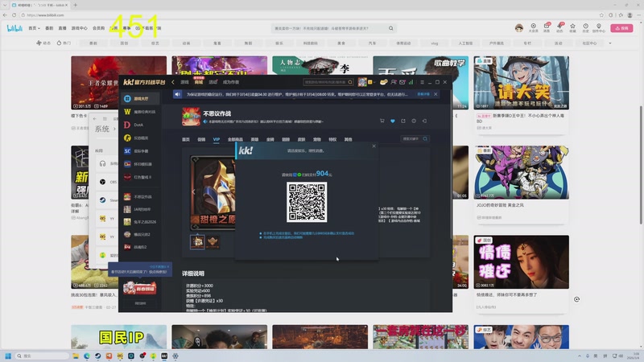Click the browser refresh button
The width and height of the screenshot is (644, 362).
[14, 15]
